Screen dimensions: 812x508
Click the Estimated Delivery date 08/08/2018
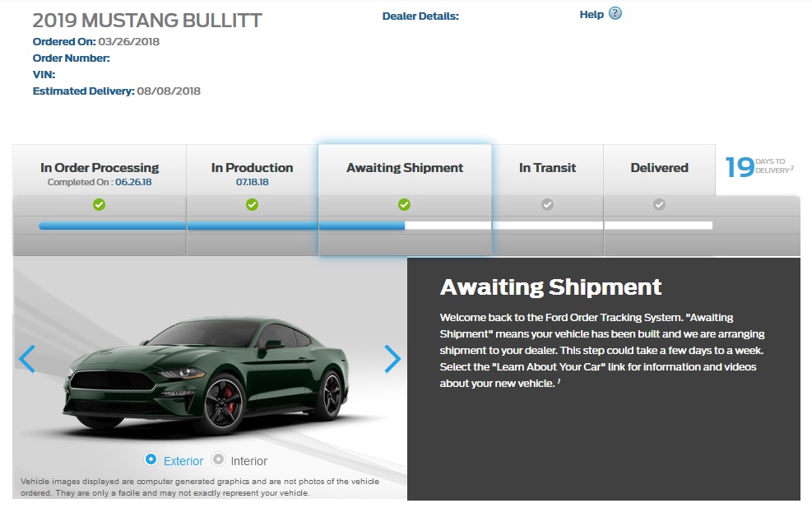click(169, 91)
